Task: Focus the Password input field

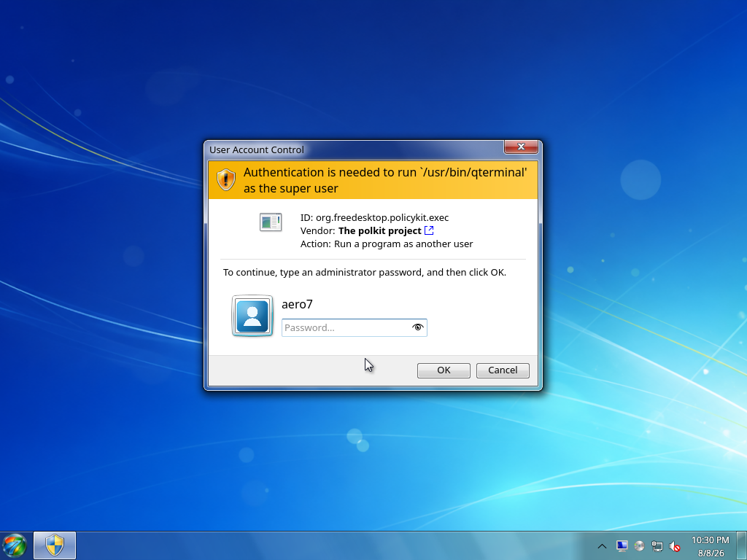Action: point(354,327)
